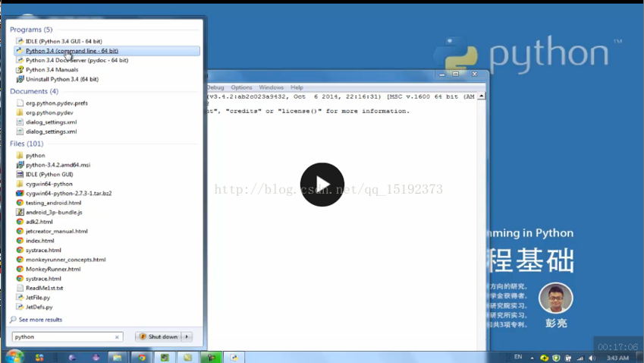Viewport: 644px width, 363px height.
Task: Open first dialog_settings.xml document
Action: pos(51,122)
